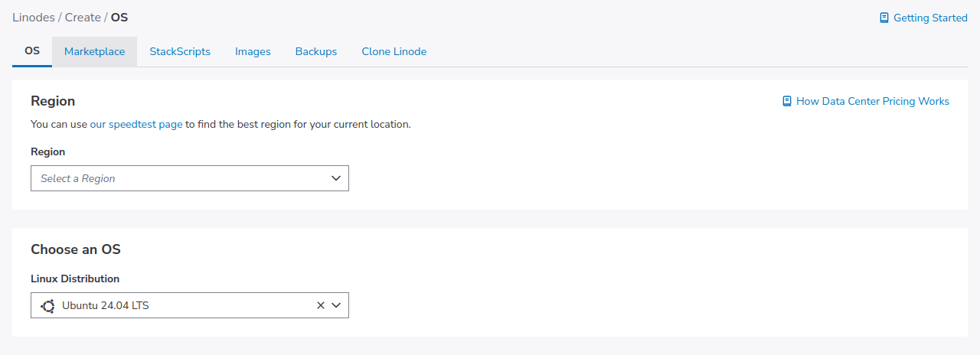Screen dimensions: 980x355
Task: Click the Getting Started book icon
Action: [x=884, y=18]
